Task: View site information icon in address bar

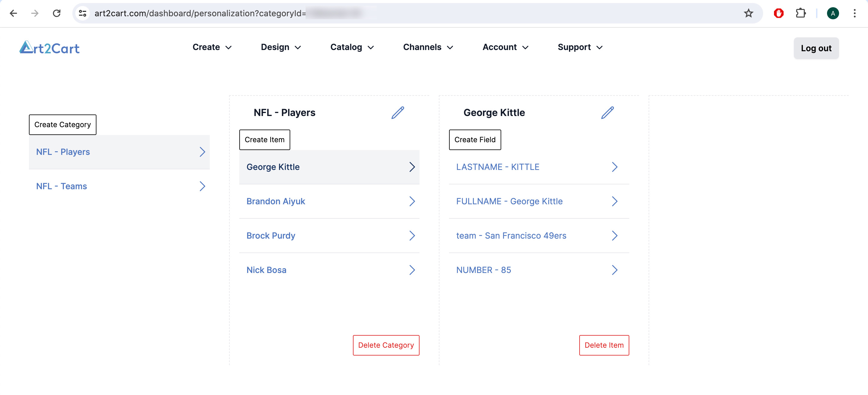Action: [83, 13]
